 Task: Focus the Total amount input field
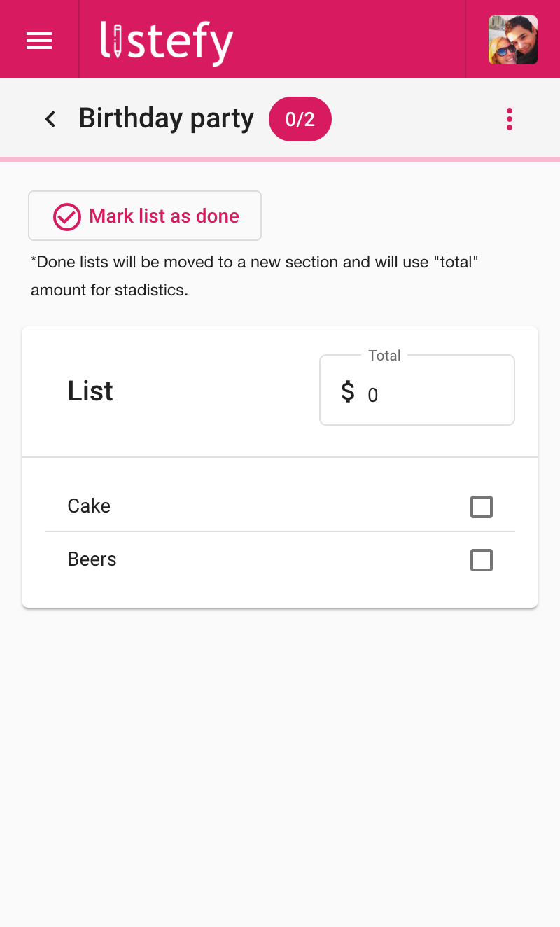click(434, 395)
